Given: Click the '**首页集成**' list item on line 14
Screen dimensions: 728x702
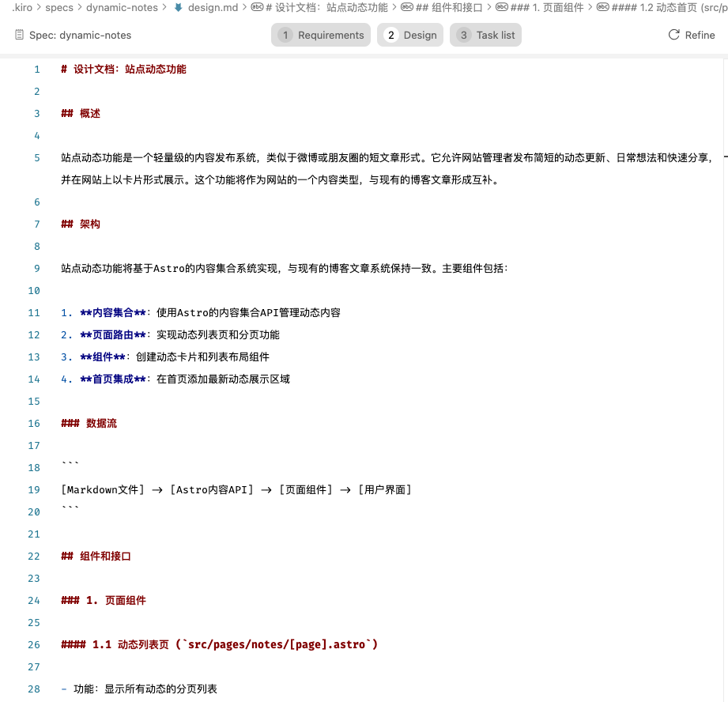Looking at the screenshot, I should pyautogui.click(x=175, y=379).
